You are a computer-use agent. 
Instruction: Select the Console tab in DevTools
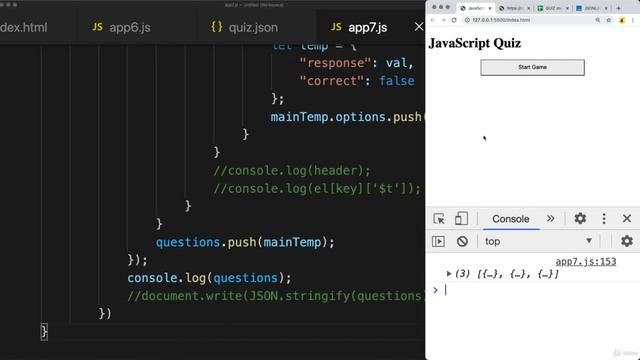tap(511, 219)
